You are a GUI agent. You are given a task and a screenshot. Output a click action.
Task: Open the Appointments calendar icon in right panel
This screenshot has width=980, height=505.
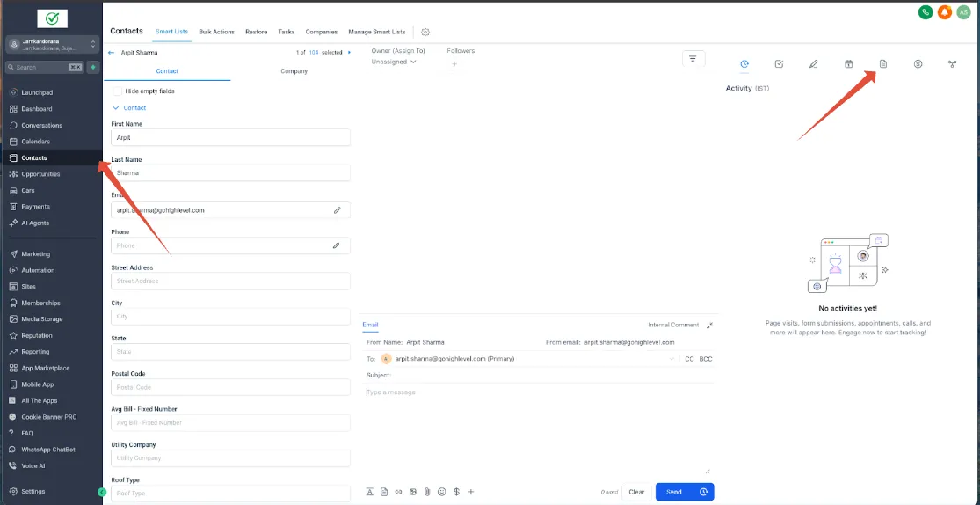[848, 64]
